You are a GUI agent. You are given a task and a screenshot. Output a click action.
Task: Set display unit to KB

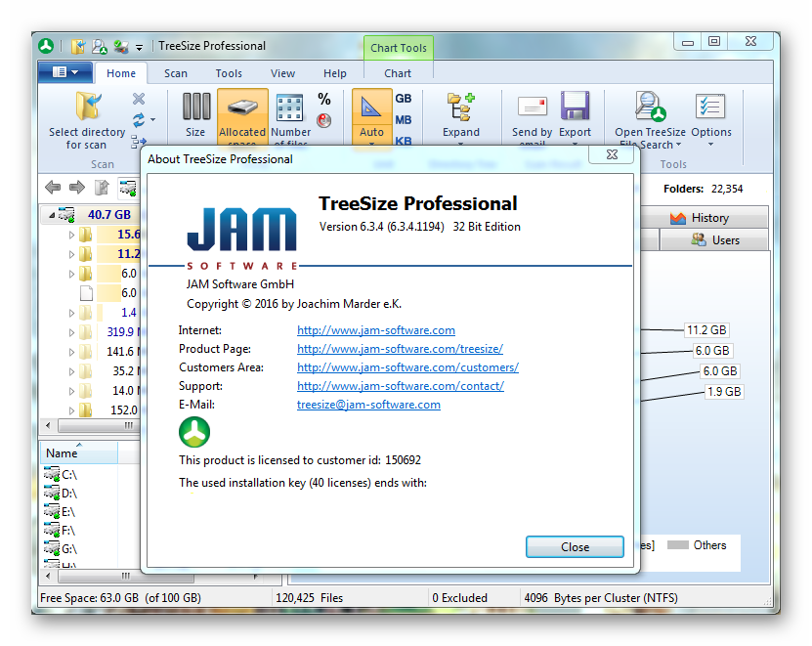point(403,141)
